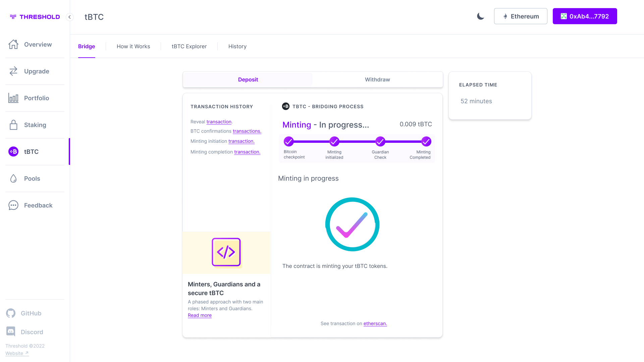Click the code brackets illustration thumbnail
This screenshot has width=644, height=362.
point(226,252)
